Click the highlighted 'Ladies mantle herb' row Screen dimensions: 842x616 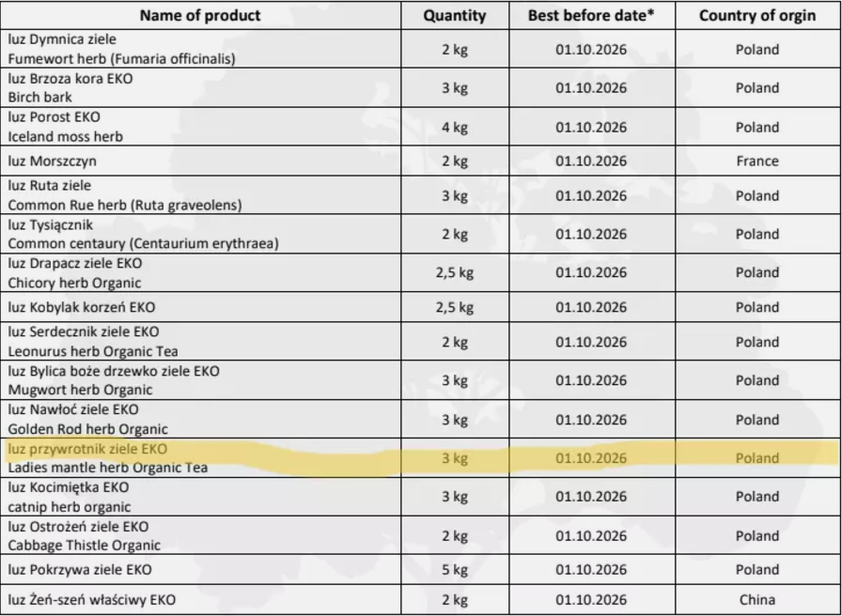[x=421, y=457]
